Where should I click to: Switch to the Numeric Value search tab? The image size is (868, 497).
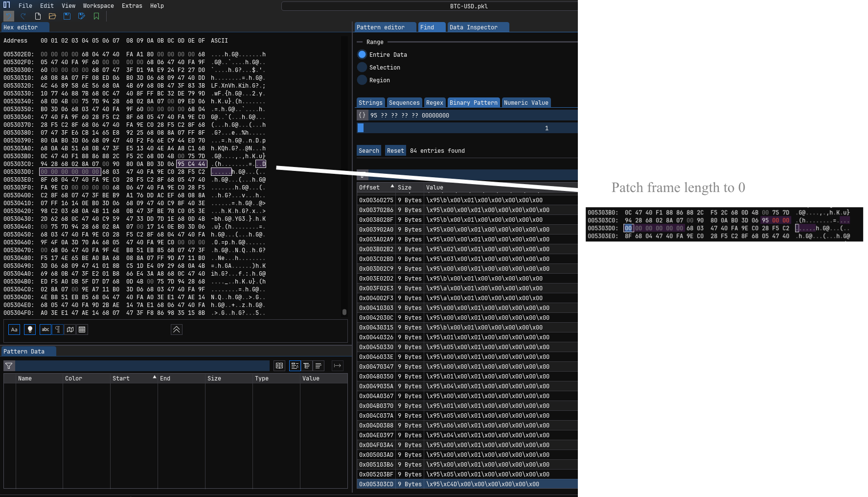coord(526,103)
